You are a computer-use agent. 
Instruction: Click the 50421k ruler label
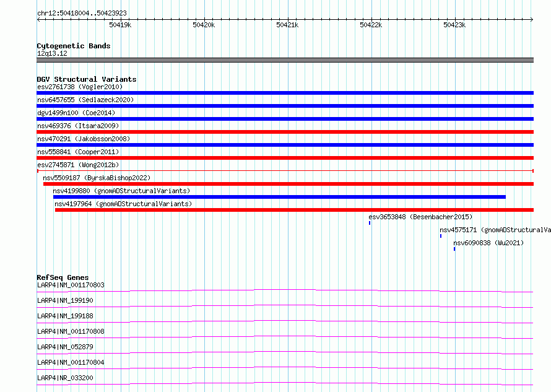(x=287, y=25)
